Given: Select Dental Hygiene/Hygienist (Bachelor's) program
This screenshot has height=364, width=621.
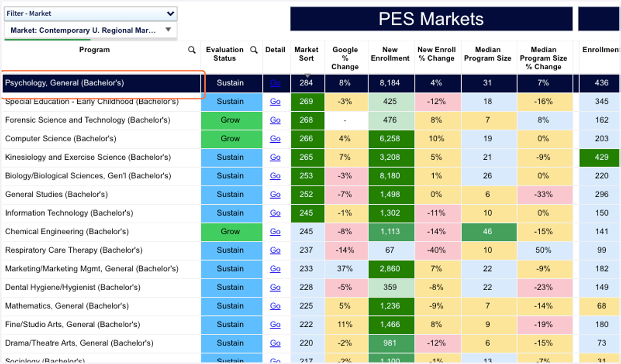Looking at the screenshot, I should (x=73, y=287).
